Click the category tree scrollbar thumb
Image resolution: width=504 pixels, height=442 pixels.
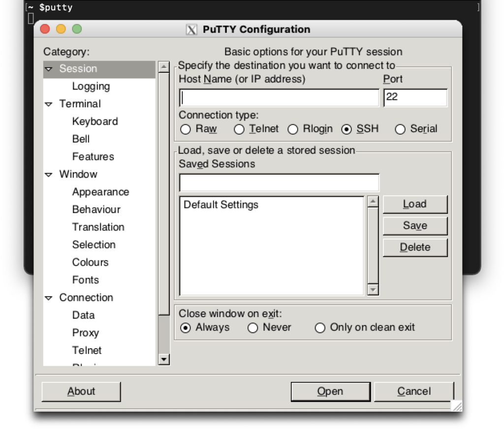point(164,194)
